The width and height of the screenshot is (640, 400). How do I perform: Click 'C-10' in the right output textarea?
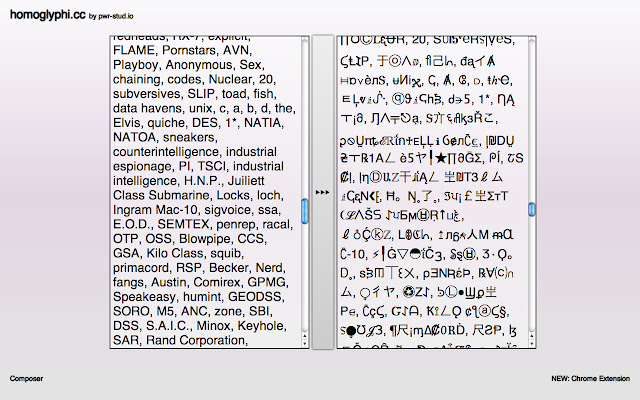[x=353, y=254]
